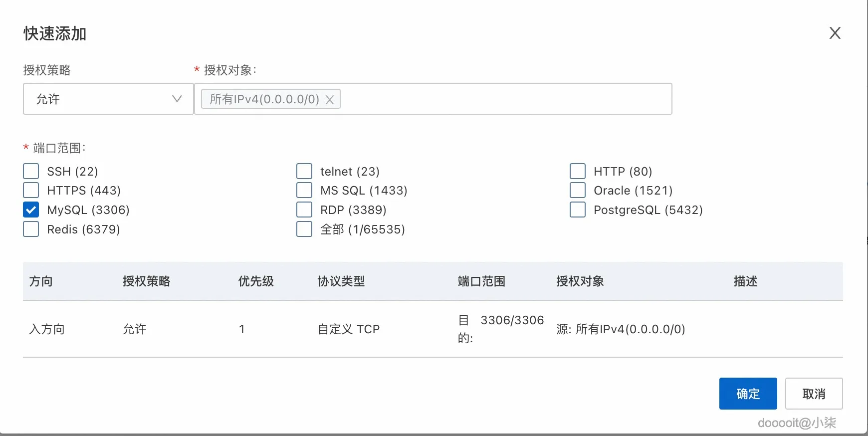This screenshot has width=868, height=436.
Task: Click the 描述 column header
Action: pyautogui.click(x=746, y=281)
